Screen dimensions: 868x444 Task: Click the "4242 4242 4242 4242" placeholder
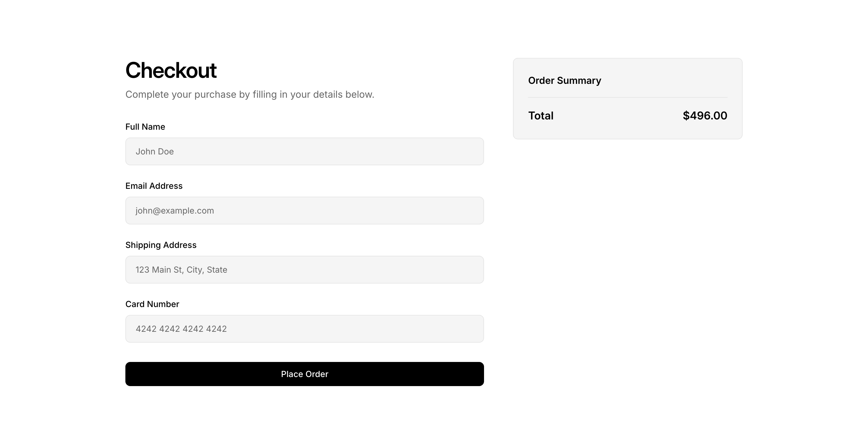[x=181, y=329]
